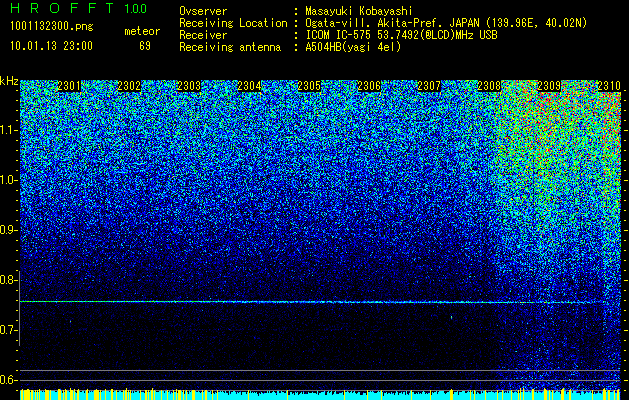
Task: Click the 2304 time marker
Action: tap(249, 86)
